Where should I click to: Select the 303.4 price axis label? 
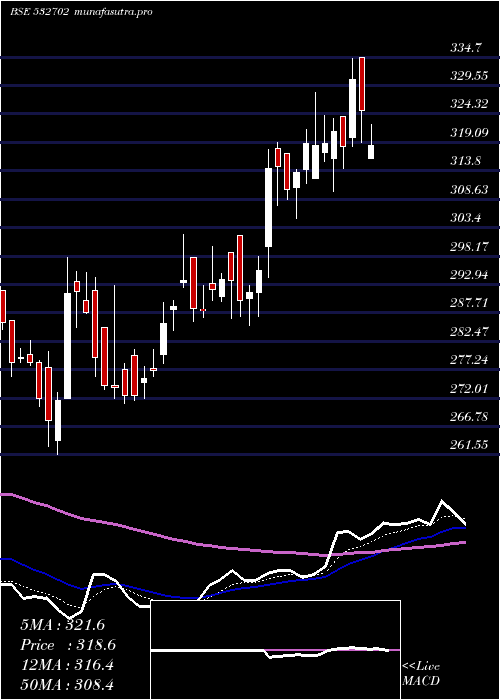(467, 218)
